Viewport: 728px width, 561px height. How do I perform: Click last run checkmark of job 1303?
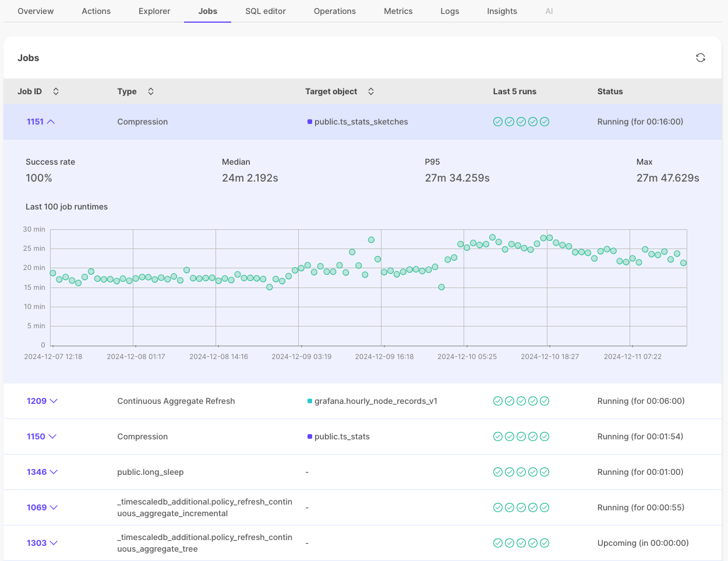(545, 543)
